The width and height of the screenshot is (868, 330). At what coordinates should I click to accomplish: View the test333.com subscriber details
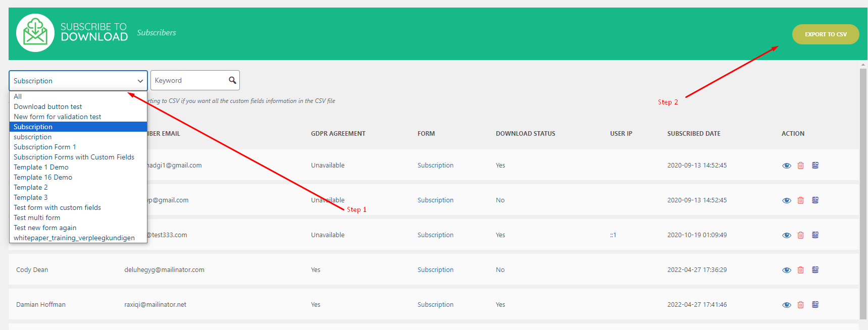(x=787, y=235)
